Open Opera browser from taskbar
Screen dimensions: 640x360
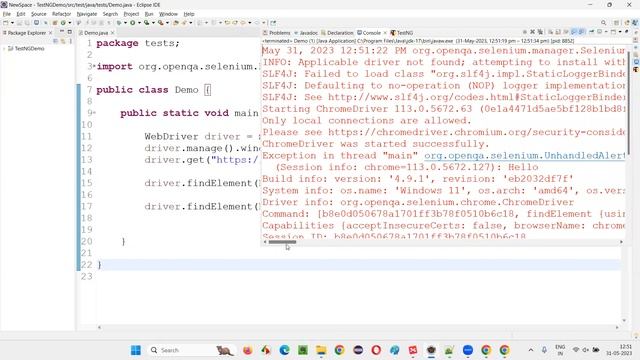point(376,350)
